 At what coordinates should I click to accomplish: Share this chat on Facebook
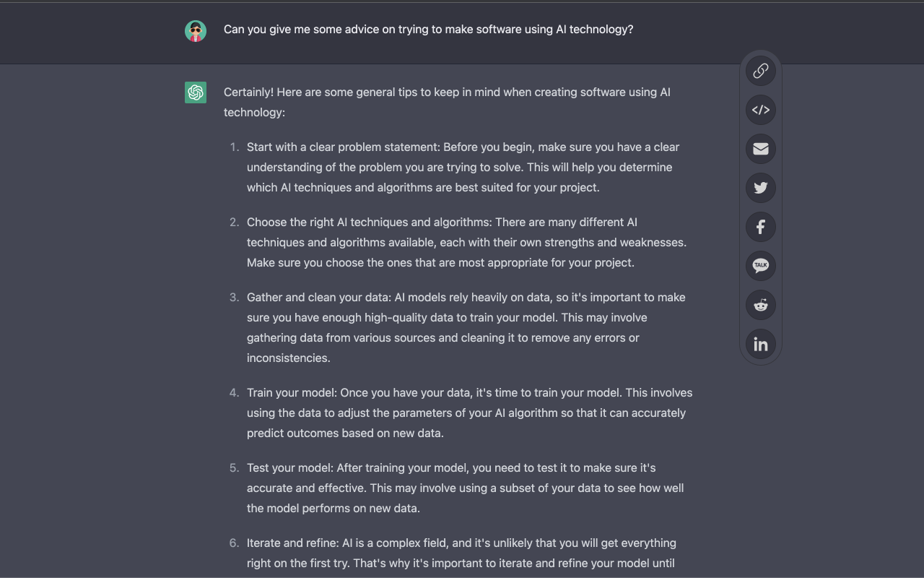tap(760, 227)
